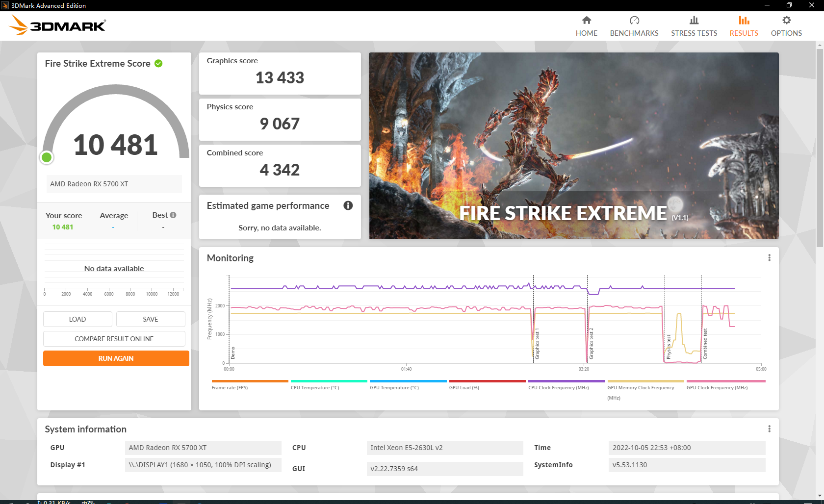This screenshot has width=824, height=504.
Task: Click the Graphics test 1 timeline marker
Action: point(537,344)
